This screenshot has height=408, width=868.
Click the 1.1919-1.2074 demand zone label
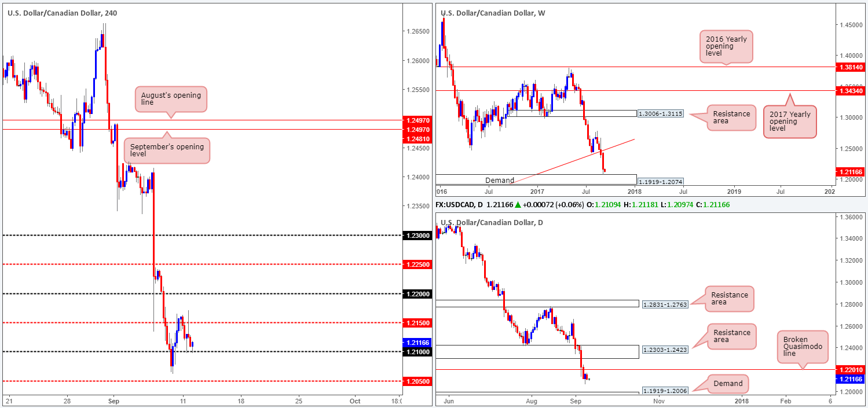click(660, 181)
